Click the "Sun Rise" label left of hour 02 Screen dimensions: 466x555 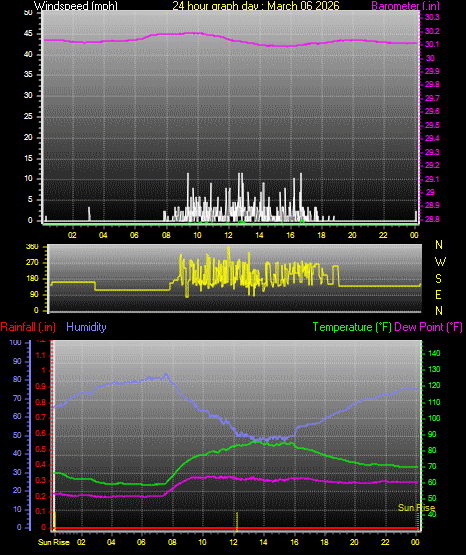pyautogui.click(x=54, y=542)
